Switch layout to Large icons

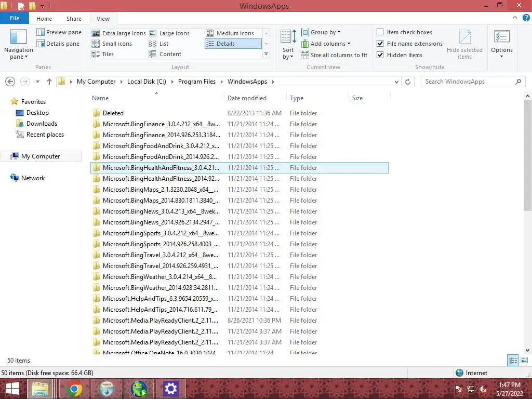tap(169, 33)
